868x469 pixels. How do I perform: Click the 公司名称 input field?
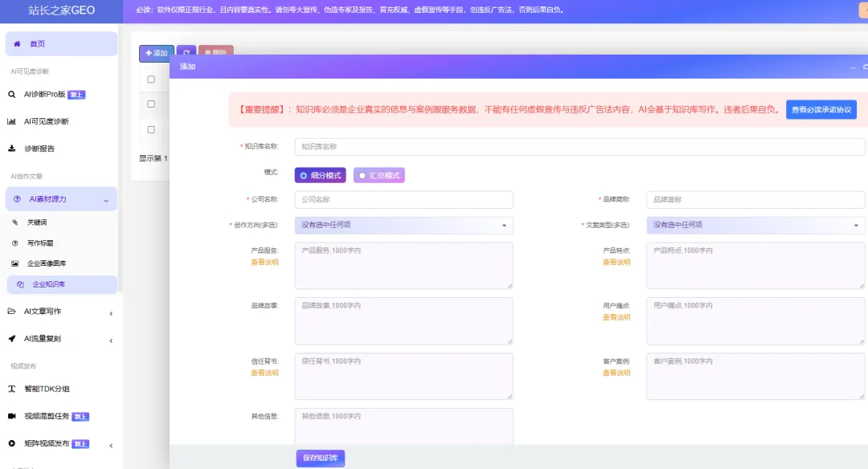coord(403,200)
